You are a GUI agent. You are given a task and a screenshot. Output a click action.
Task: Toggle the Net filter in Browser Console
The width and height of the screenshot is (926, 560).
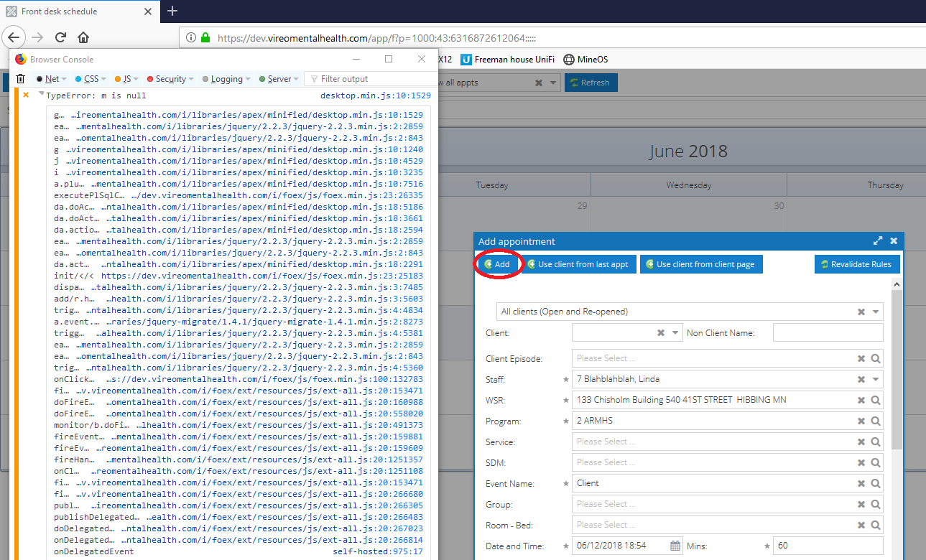coord(50,78)
